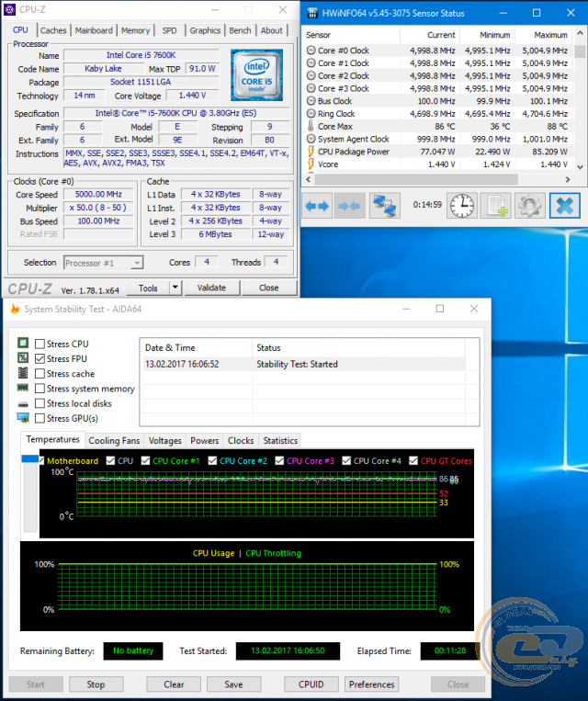Viewport: 588px width, 701px height.
Task: Click the Stop button in AIDA64
Action: [x=96, y=684]
